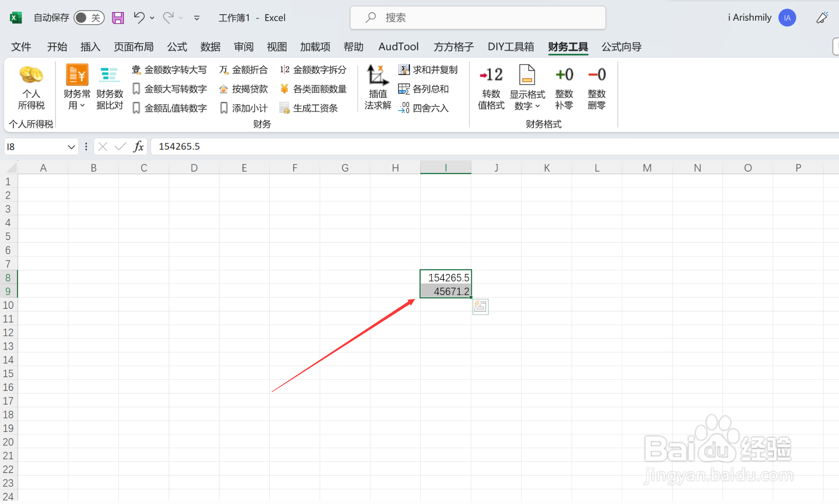Select column I header
The height and width of the screenshot is (504, 839).
point(446,168)
